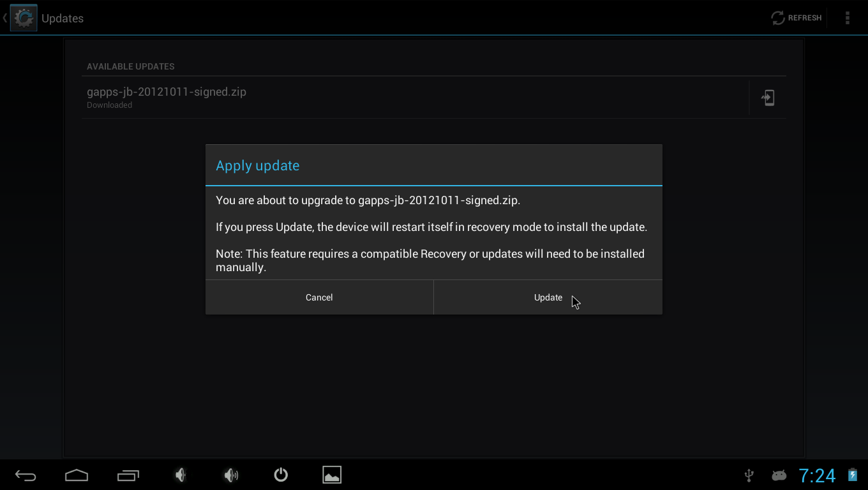
Task: Tap the volume down speaker icon
Action: pos(180,475)
